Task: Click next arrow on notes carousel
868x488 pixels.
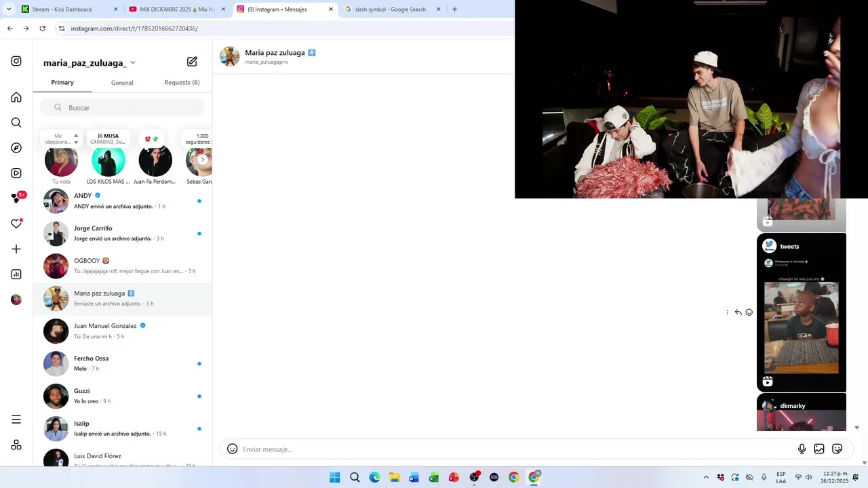Action: point(202,160)
